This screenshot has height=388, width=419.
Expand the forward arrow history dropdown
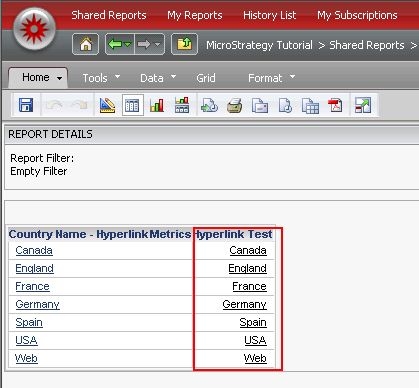point(157,44)
